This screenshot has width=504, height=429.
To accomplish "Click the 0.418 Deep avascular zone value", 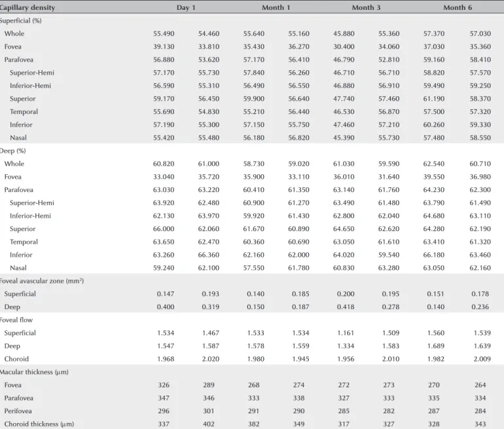I will (x=346, y=307).
